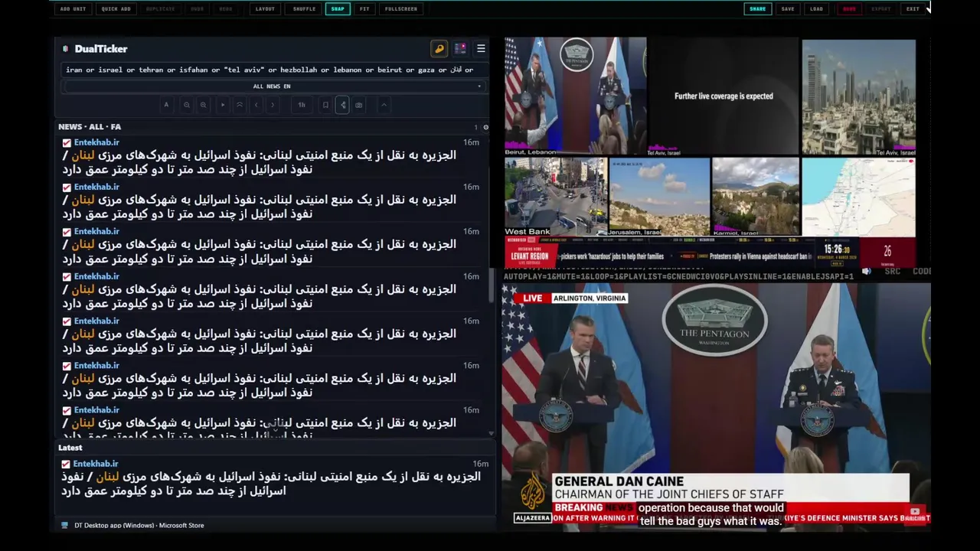Open the DualTicker media grid icon
The width and height of the screenshot is (980, 551).
click(x=460, y=49)
